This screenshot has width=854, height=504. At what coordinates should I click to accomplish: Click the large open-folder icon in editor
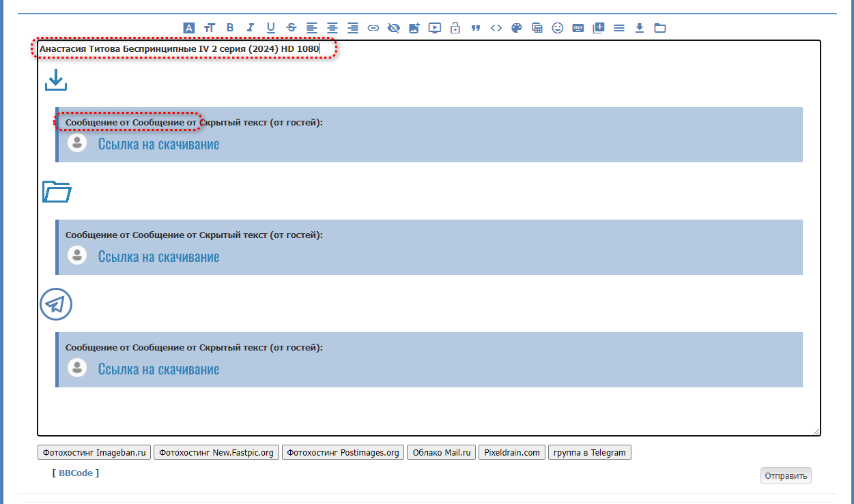point(57,192)
